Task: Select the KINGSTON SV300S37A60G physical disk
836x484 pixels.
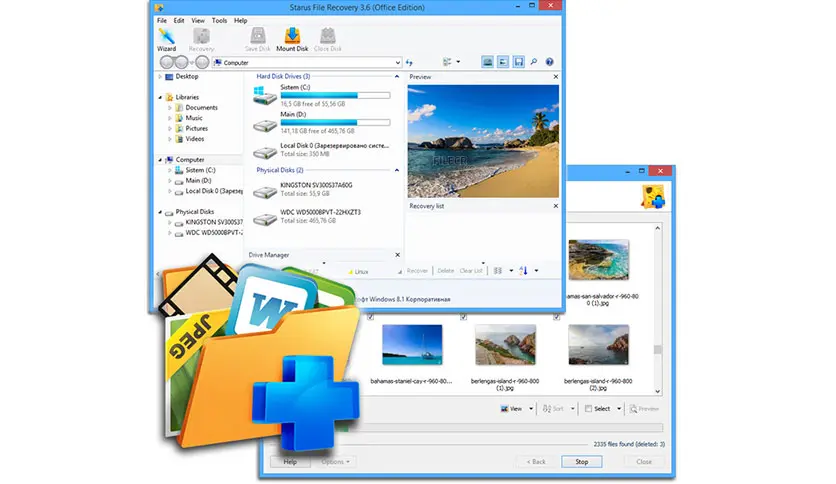Action: point(265,189)
